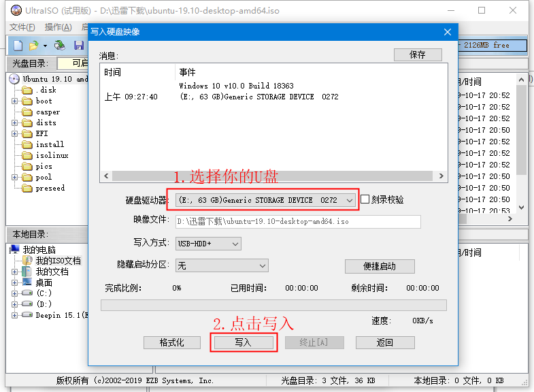Expand the (D:) drive node
Image resolution: width=534 pixels, height=392 pixels.
pos(14,304)
